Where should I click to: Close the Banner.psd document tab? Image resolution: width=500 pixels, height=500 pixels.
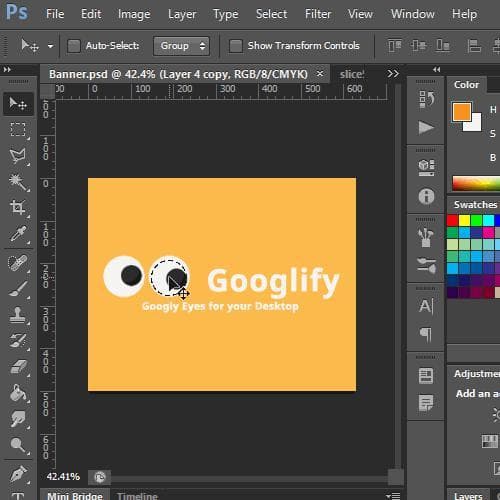coord(320,73)
